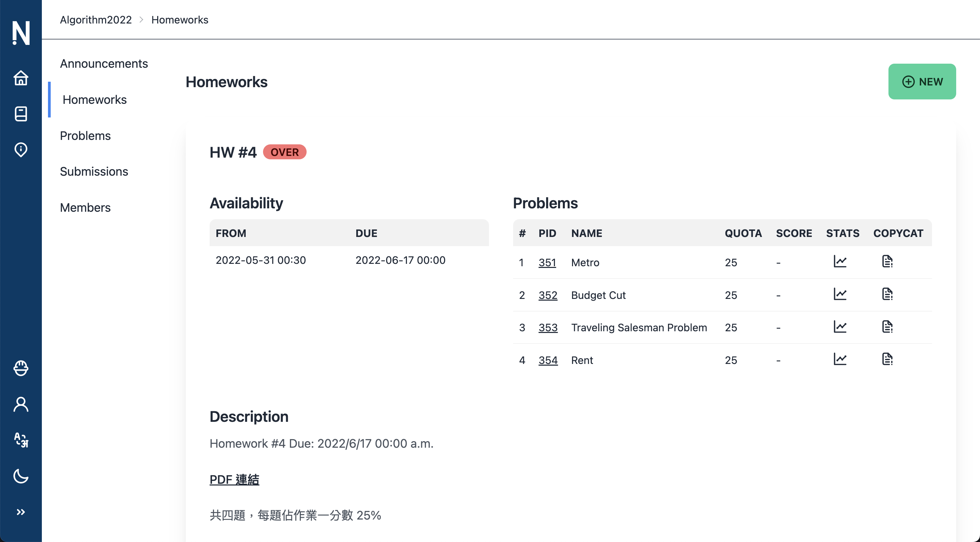Open the admin helmet icon in sidebar
Screen dimensions: 980x542
[x=20, y=368]
